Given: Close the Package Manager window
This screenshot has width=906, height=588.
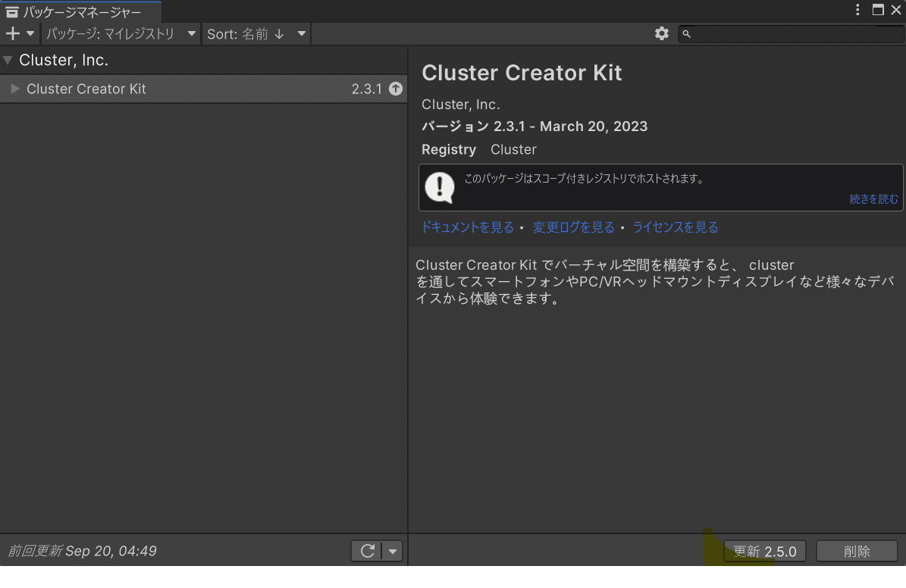Looking at the screenshot, I should [x=896, y=10].
